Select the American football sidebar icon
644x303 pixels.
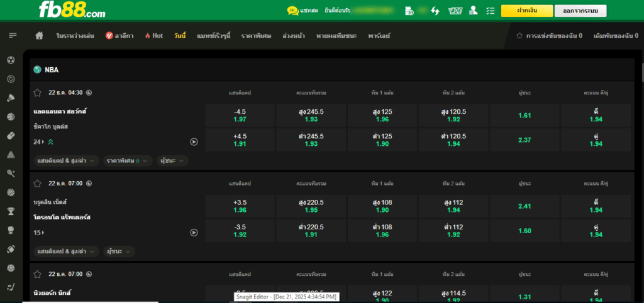tap(11, 249)
